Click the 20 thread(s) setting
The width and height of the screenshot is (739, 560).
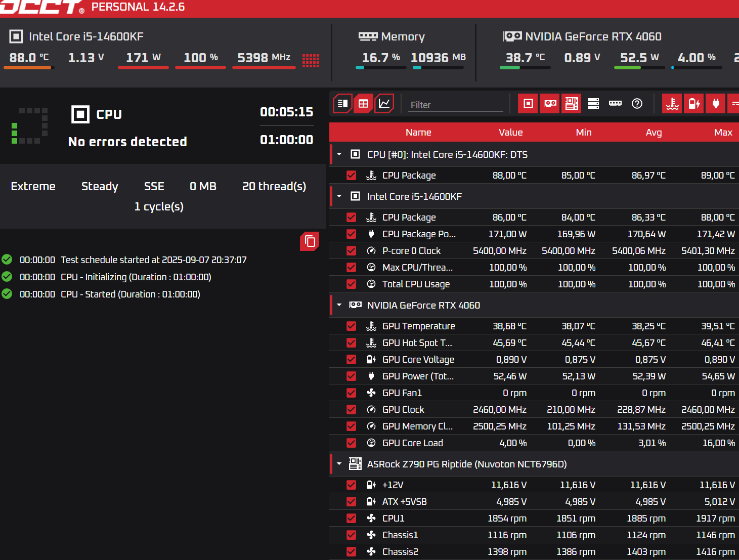click(274, 186)
